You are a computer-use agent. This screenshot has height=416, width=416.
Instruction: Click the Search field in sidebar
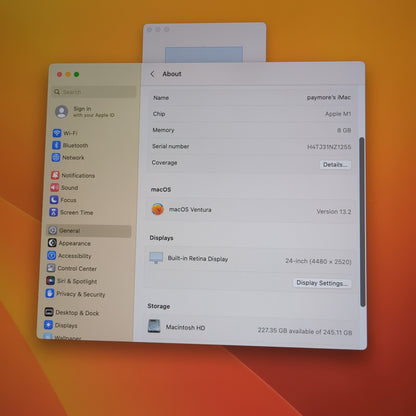pyautogui.click(x=94, y=92)
